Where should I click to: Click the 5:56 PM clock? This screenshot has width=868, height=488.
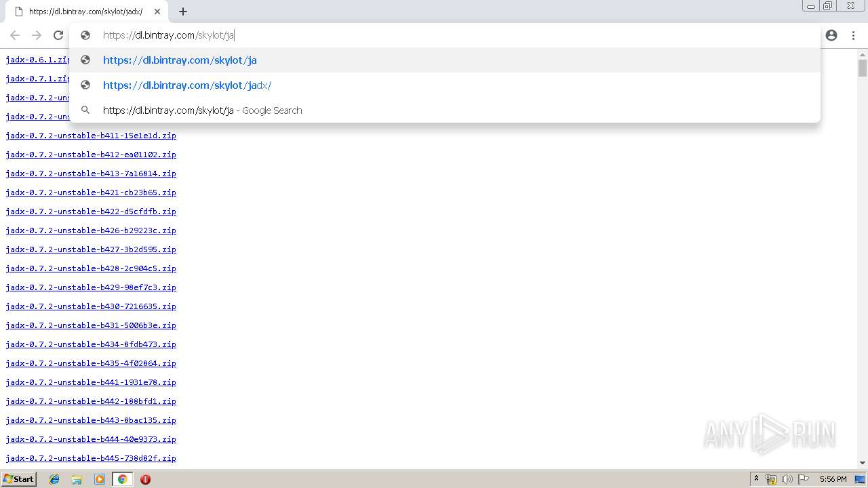[x=833, y=479]
